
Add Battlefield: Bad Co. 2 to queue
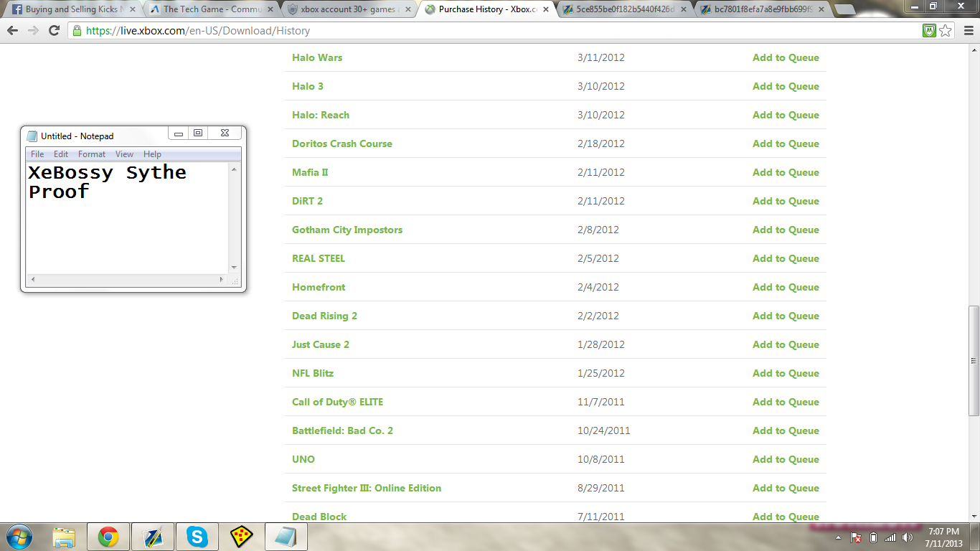pos(786,430)
